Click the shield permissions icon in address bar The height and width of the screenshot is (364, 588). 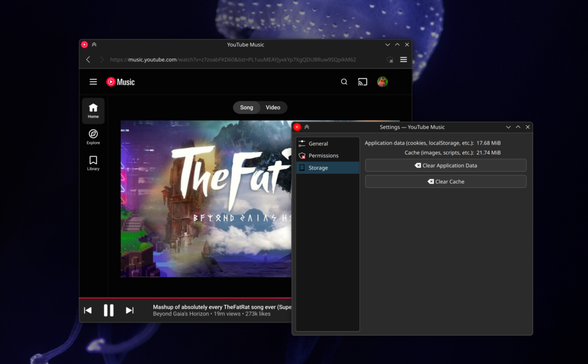pyautogui.click(x=390, y=60)
